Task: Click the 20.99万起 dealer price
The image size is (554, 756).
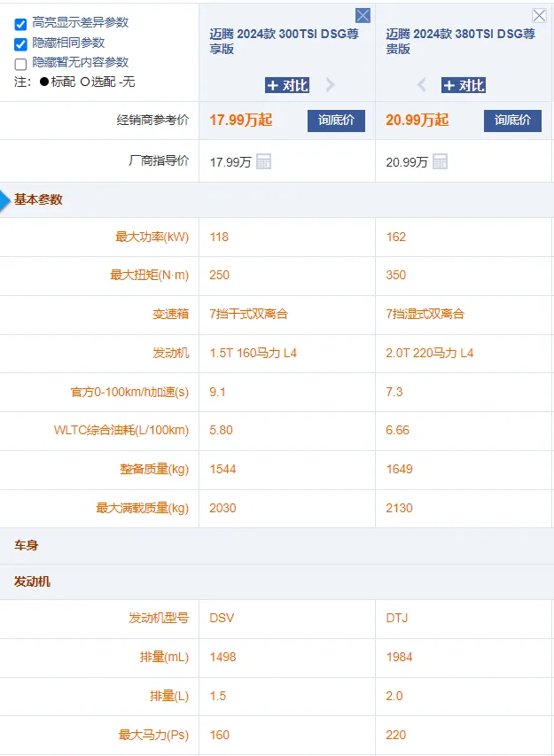Action: point(417,120)
